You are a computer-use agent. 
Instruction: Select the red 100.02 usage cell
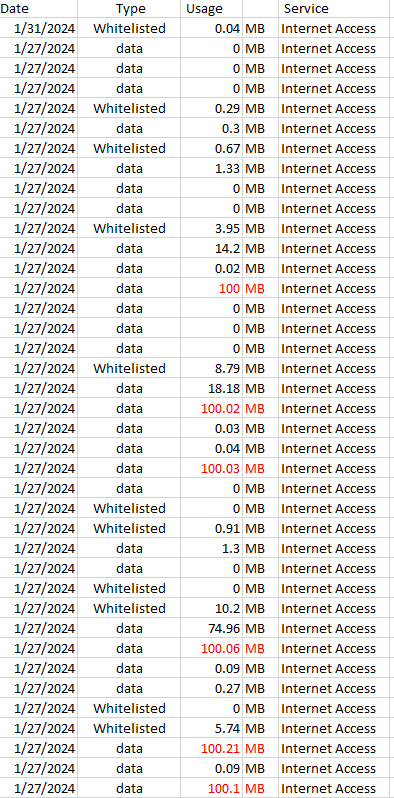[211, 409]
